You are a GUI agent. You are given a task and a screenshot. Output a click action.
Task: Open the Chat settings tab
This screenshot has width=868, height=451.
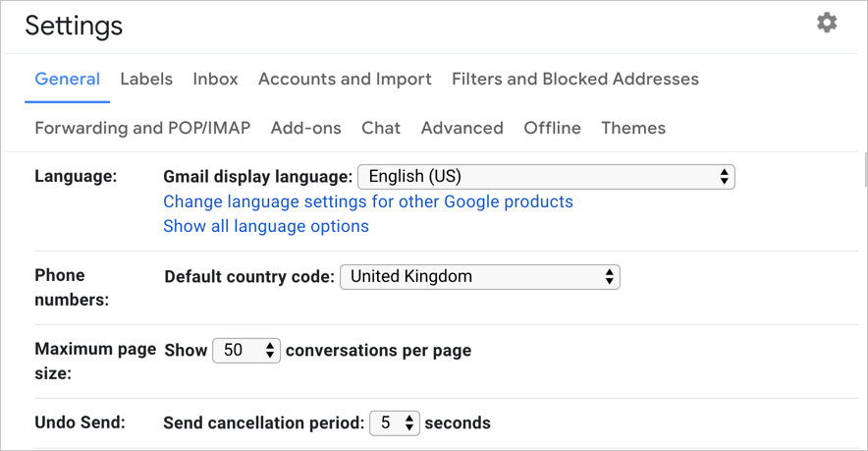click(x=381, y=128)
